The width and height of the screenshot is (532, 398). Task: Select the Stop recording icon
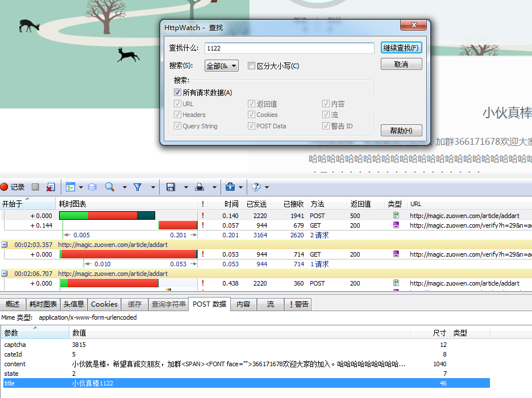point(34,187)
